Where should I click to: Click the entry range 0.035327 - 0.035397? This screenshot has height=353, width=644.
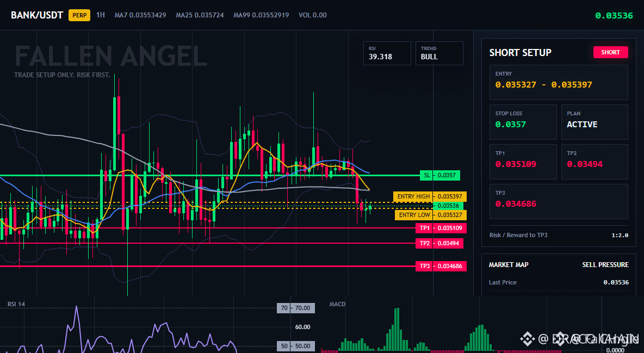tap(544, 85)
